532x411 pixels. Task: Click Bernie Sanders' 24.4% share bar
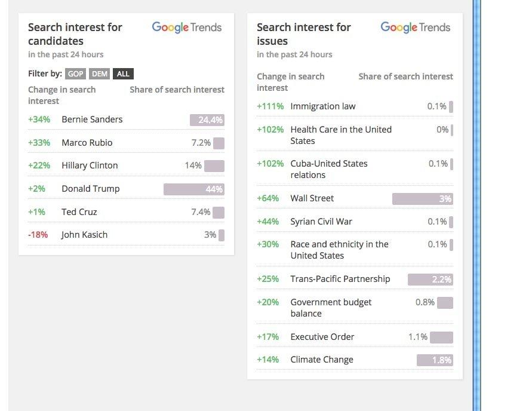[207, 120]
